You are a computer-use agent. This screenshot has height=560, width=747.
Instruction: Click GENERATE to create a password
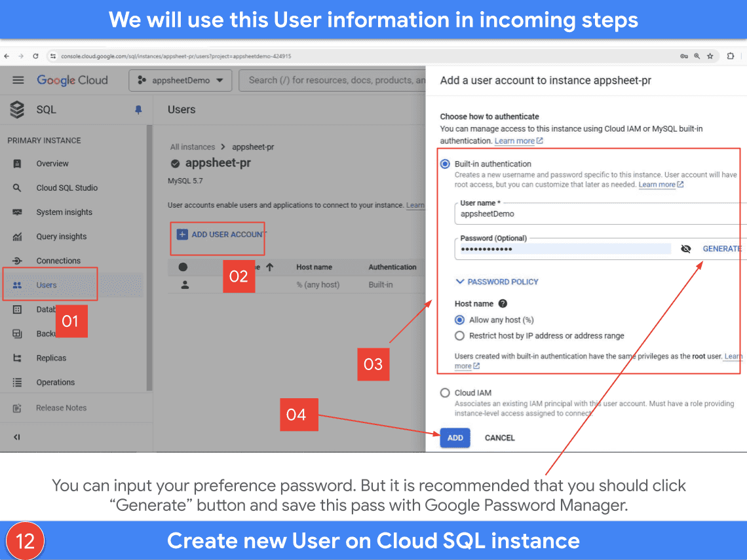pos(721,249)
